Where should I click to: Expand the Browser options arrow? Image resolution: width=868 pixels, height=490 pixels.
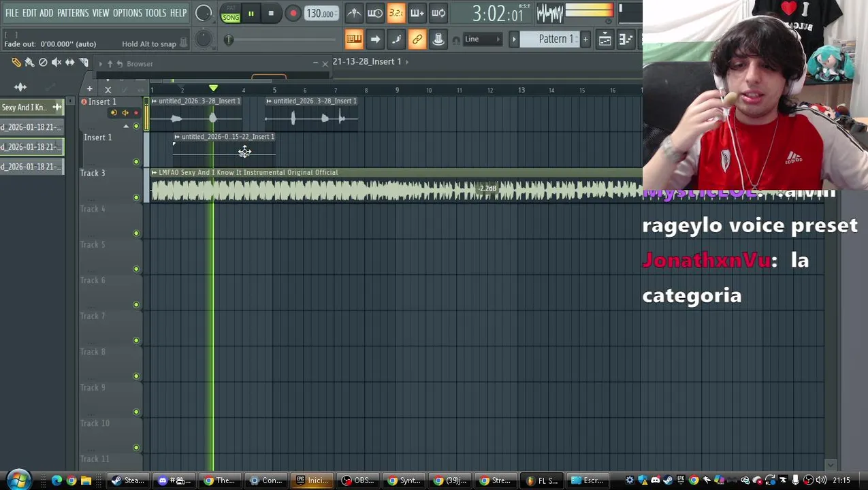point(101,64)
